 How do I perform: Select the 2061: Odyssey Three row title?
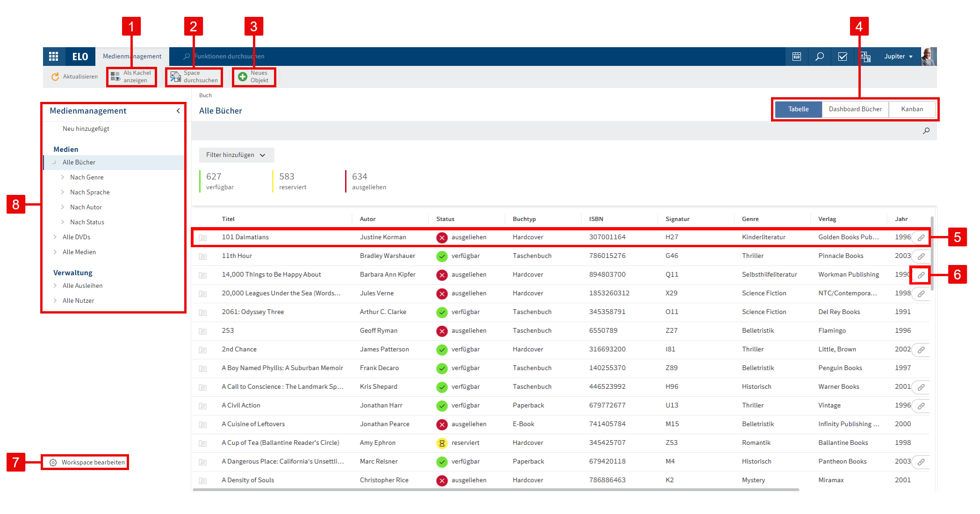pyautogui.click(x=252, y=312)
